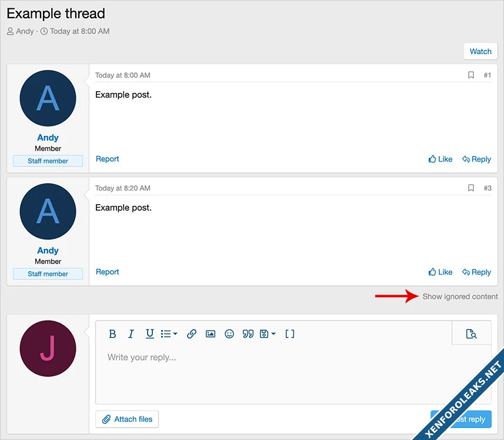
Task: Open the save draft dropdown
Action: pos(268,334)
